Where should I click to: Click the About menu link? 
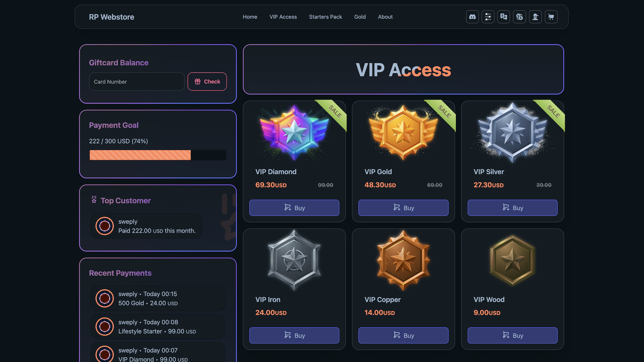coord(385,17)
